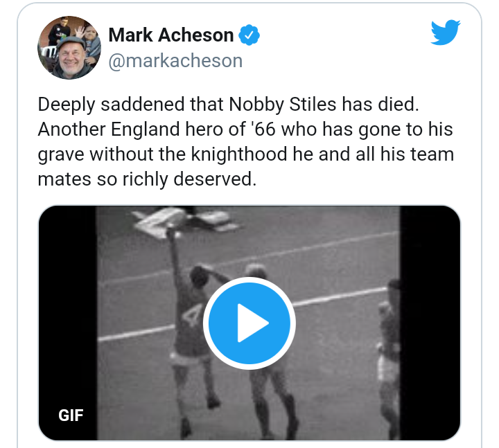Click the blue Twitter bird logo
Image resolution: width=499 pixels, height=448 pixels.
445,32
